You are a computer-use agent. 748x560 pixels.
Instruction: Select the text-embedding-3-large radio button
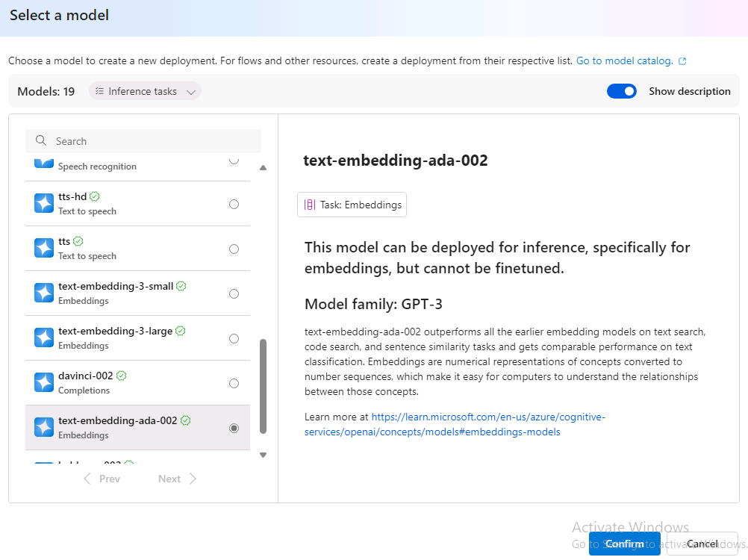[234, 338]
